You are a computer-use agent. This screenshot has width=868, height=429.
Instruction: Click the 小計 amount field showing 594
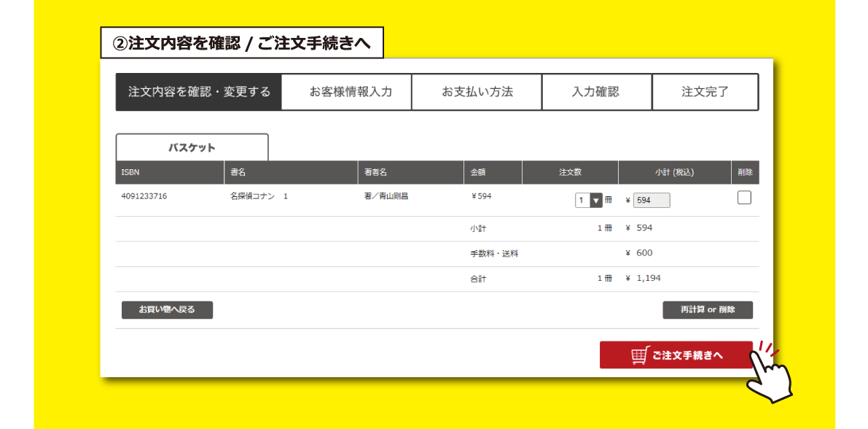pos(652,201)
